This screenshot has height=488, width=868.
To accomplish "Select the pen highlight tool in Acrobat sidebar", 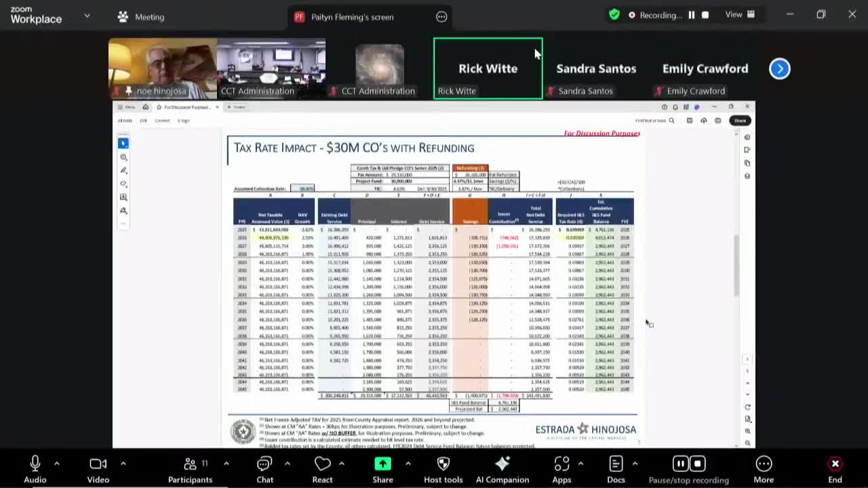I will [x=123, y=170].
